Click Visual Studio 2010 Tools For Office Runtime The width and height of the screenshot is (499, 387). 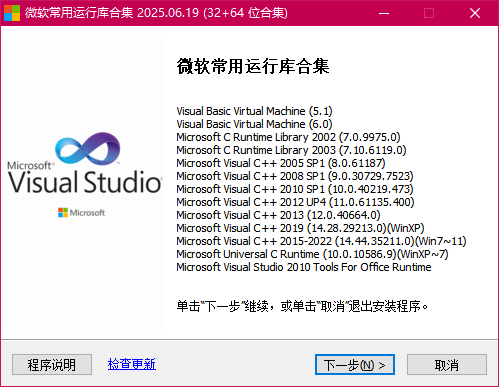point(304,267)
